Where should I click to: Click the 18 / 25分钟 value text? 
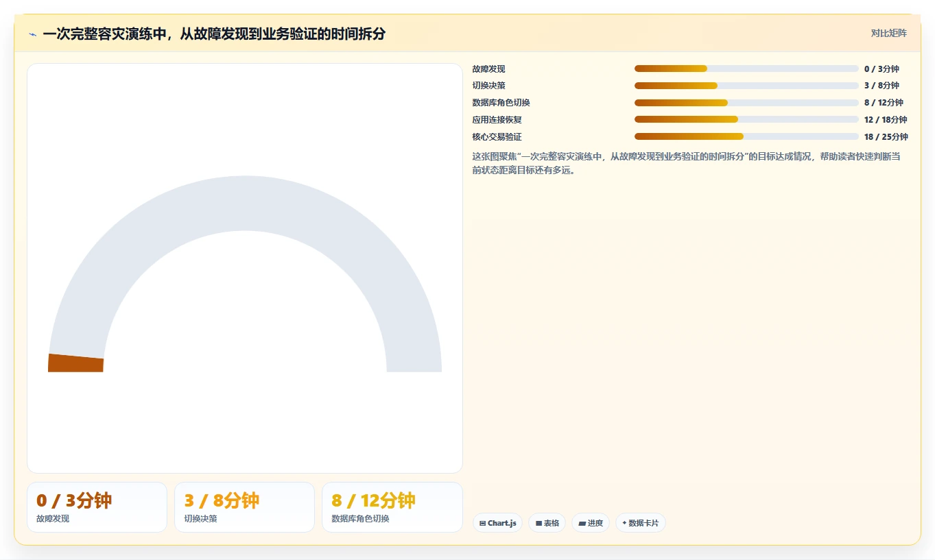point(886,136)
